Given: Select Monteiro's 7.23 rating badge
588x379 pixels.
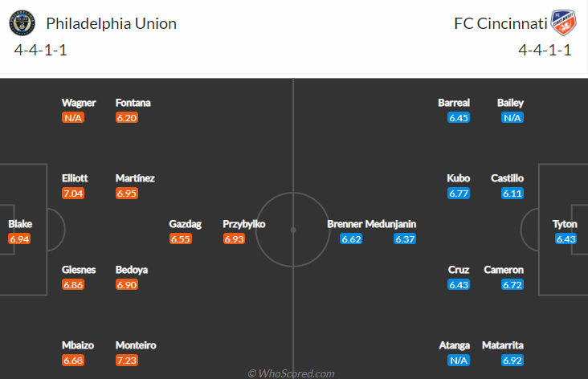Looking at the screenshot, I should pyautogui.click(x=127, y=361).
